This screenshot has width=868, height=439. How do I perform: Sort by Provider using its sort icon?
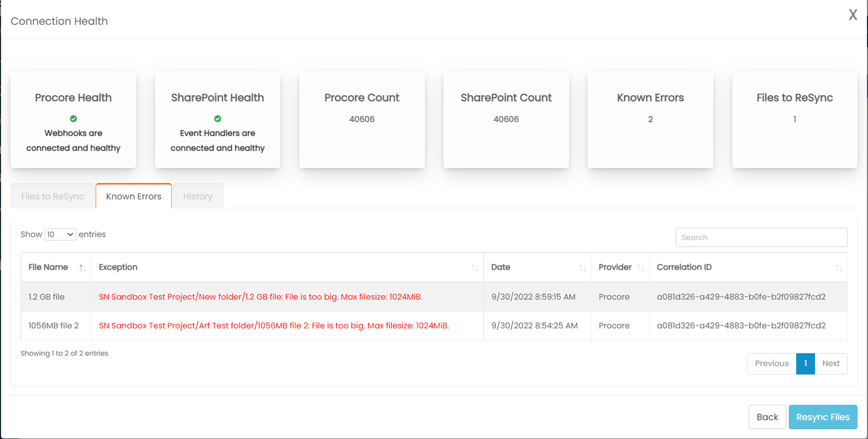[x=640, y=267]
